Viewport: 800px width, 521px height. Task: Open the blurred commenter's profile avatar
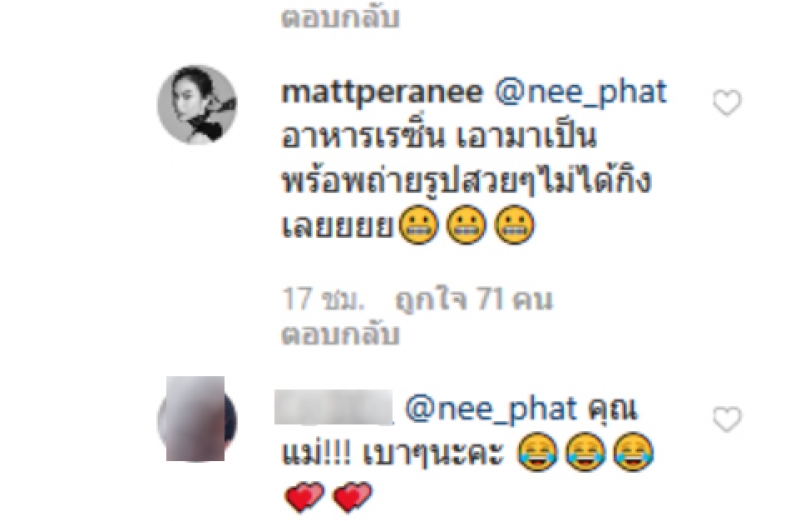click(x=197, y=419)
